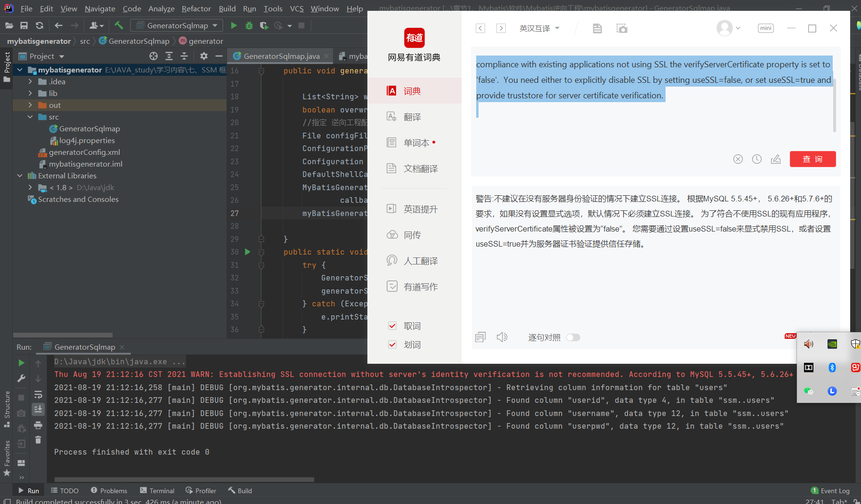The height and width of the screenshot is (504, 861).
Task: Clear the Run console with the trash icon
Action: point(38,440)
